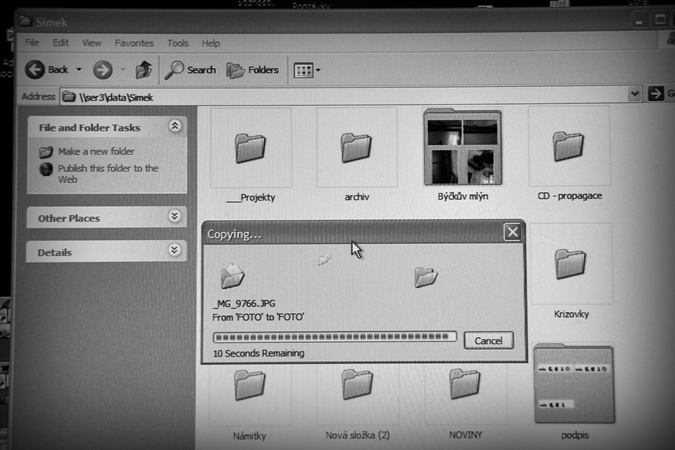
Task: Expand the Other Places panel
Action: click(175, 216)
